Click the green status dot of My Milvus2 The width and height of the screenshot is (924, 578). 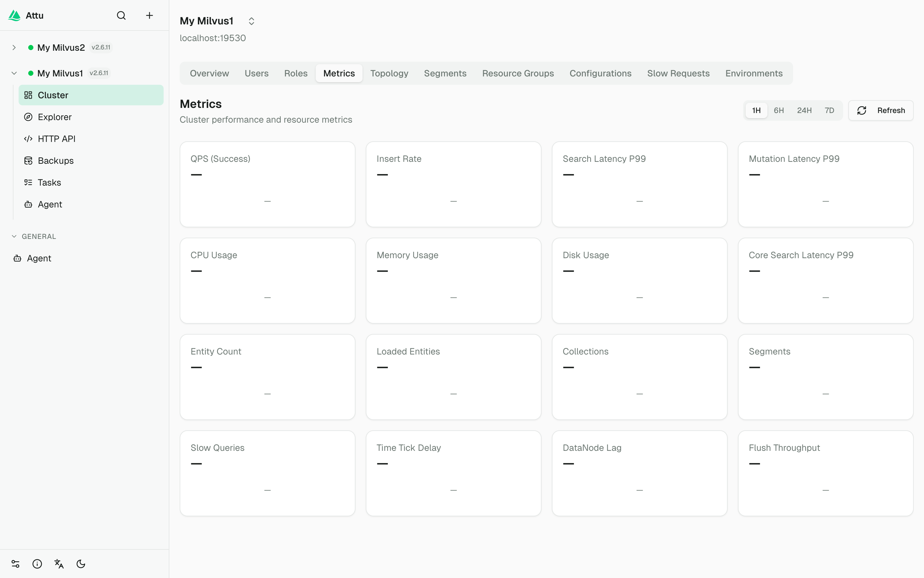tap(30, 48)
